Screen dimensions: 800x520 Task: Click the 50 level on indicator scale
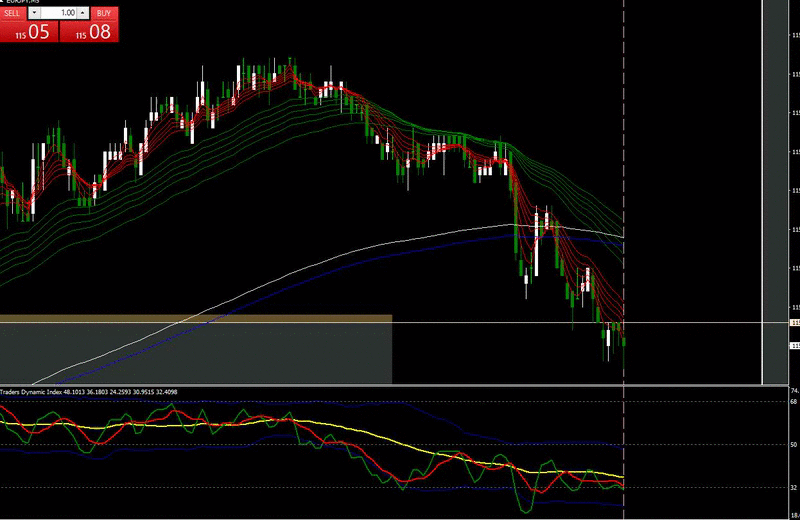click(x=793, y=444)
